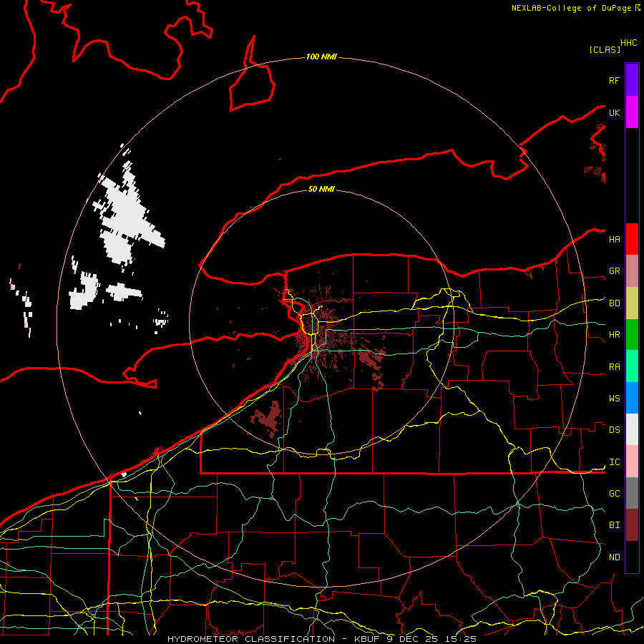The image size is (644, 644).
Task: Click the GC legend label
Action: [x=615, y=494]
